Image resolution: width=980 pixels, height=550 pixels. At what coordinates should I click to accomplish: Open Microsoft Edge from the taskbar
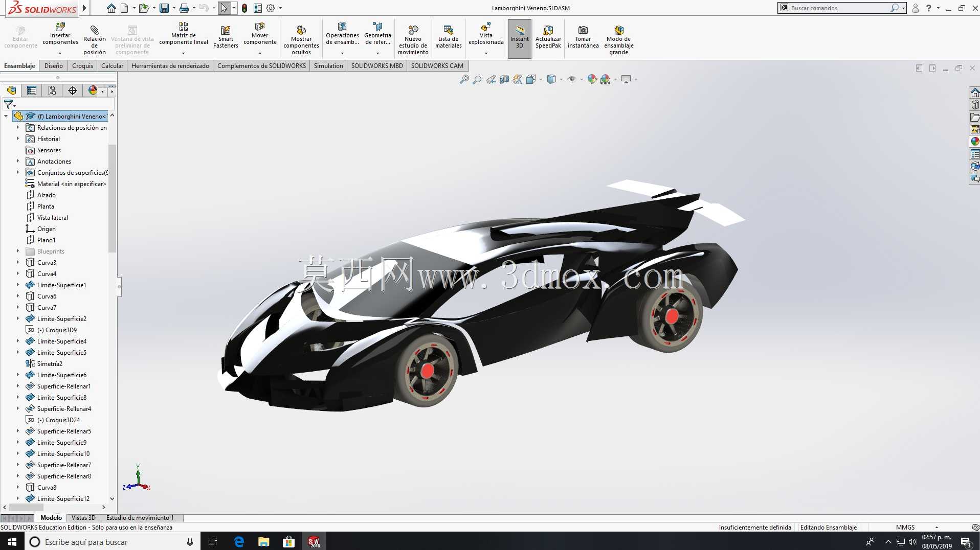tap(239, 541)
